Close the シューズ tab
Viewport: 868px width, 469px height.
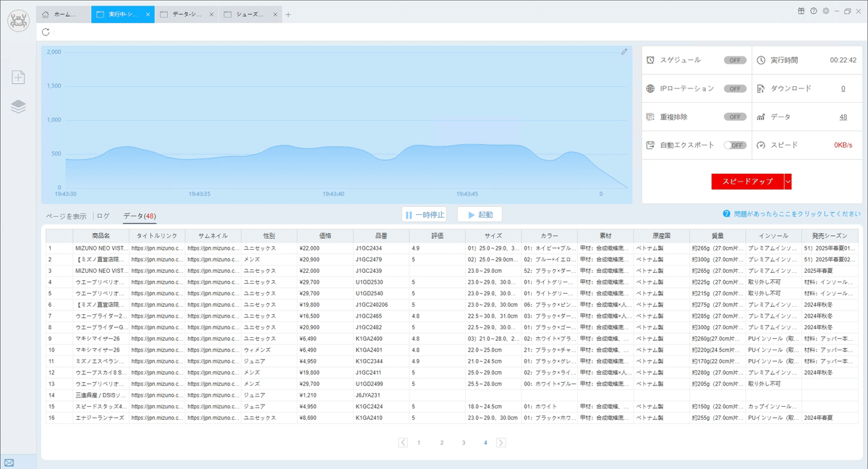(x=275, y=14)
